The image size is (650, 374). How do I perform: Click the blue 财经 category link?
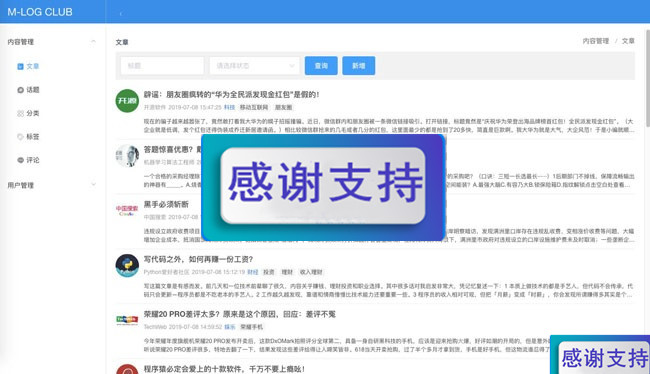coord(252,272)
